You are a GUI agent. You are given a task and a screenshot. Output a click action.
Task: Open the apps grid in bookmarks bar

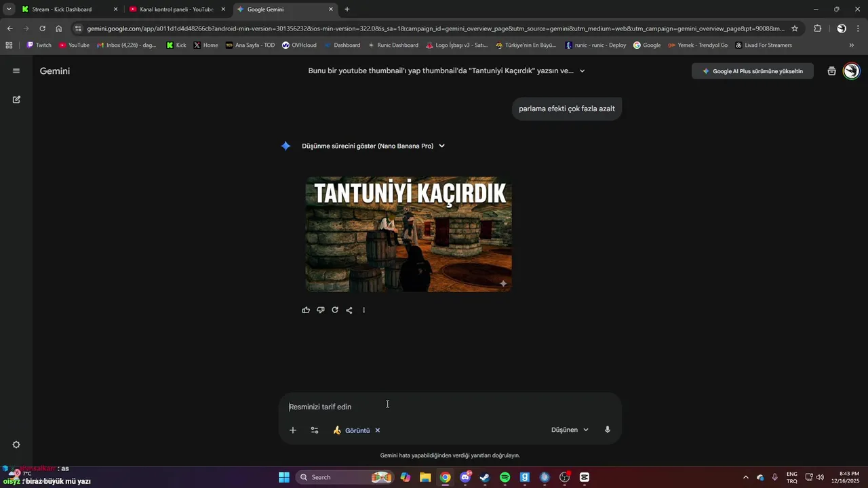click(x=9, y=45)
